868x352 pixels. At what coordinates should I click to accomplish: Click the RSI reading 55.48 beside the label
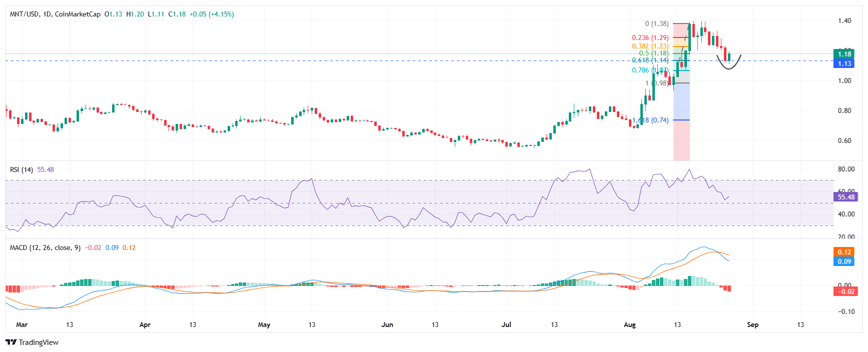click(x=46, y=169)
